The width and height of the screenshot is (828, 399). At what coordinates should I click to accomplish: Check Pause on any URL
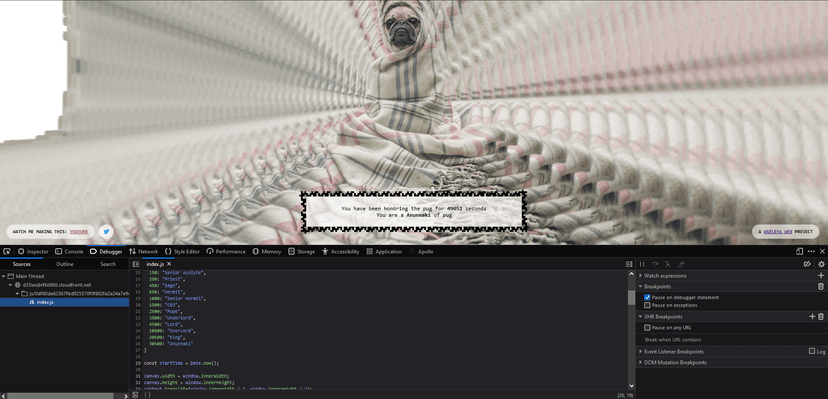point(647,328)
